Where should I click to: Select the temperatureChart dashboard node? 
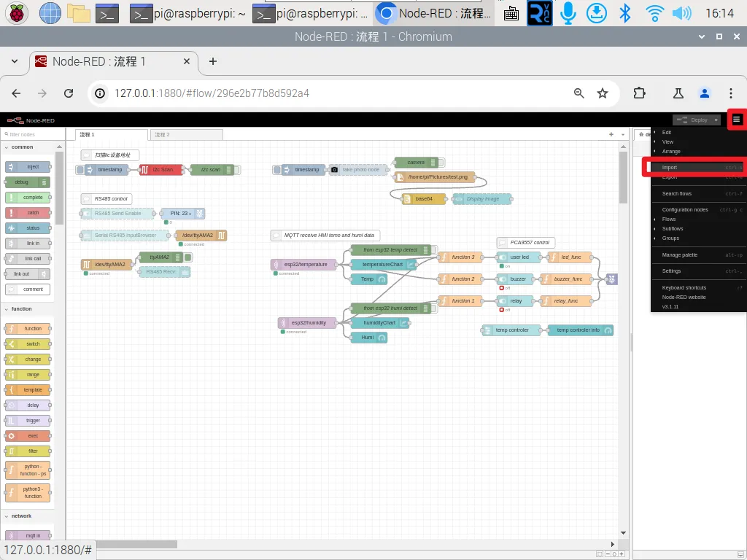click(x=383, y=264)
